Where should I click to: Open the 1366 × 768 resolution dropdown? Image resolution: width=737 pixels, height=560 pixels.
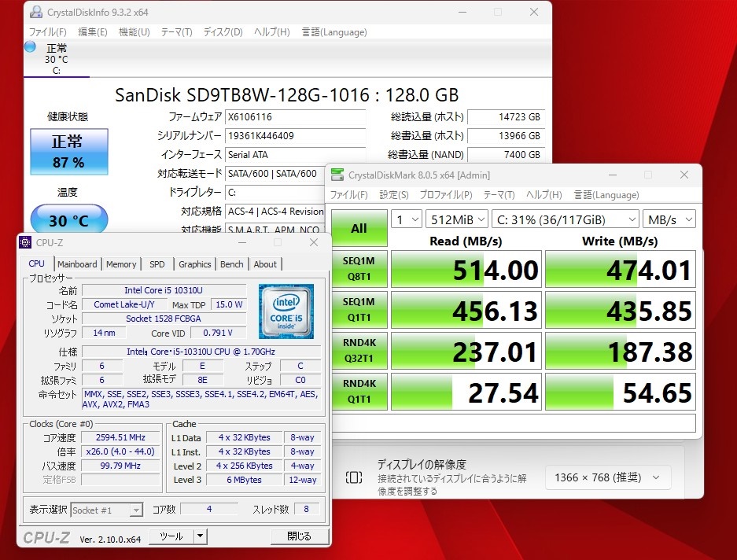608,477
